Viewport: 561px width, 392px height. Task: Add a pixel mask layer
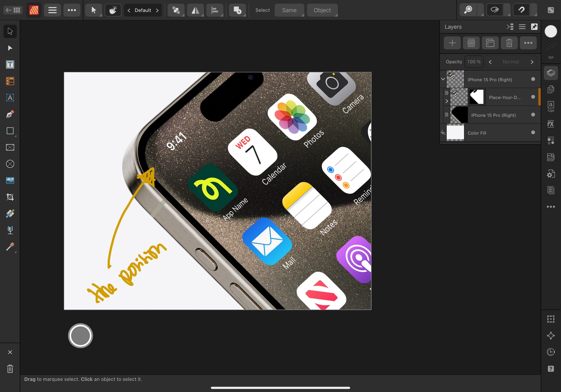(x=471, y=43)
